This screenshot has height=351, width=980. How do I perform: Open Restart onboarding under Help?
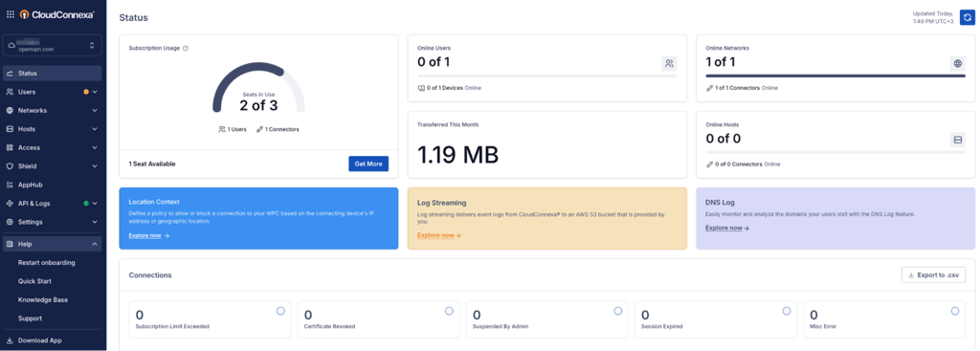pos(47,263)
